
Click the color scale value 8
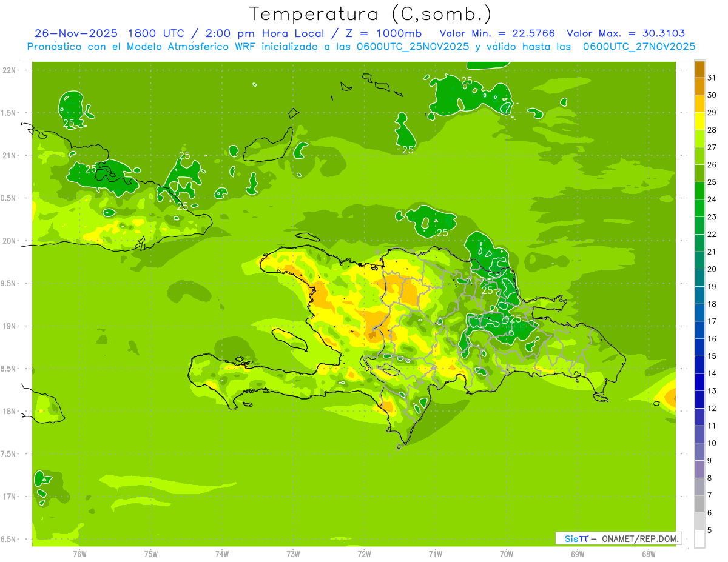[710, 478]
